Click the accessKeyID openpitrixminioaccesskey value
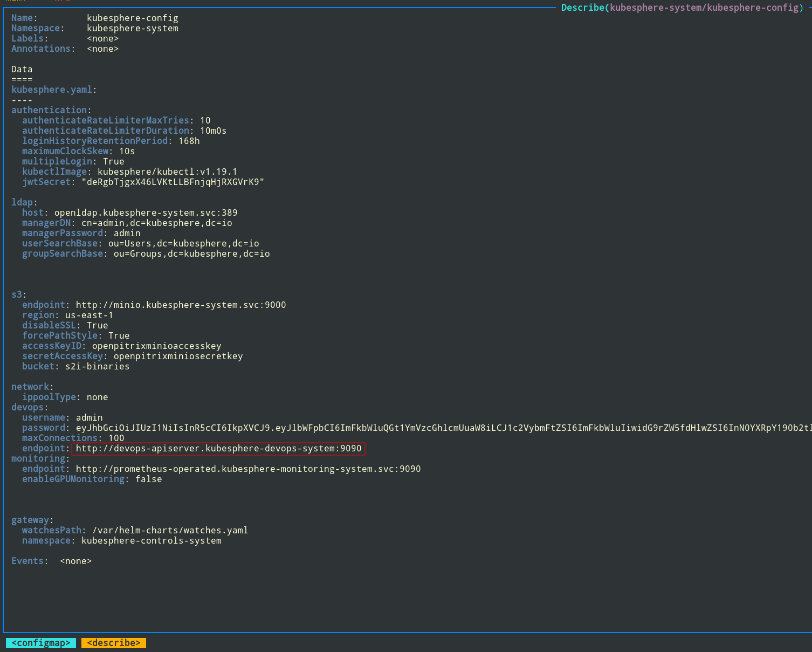Screen dimensions: 812x652 [x=156, y=346]
